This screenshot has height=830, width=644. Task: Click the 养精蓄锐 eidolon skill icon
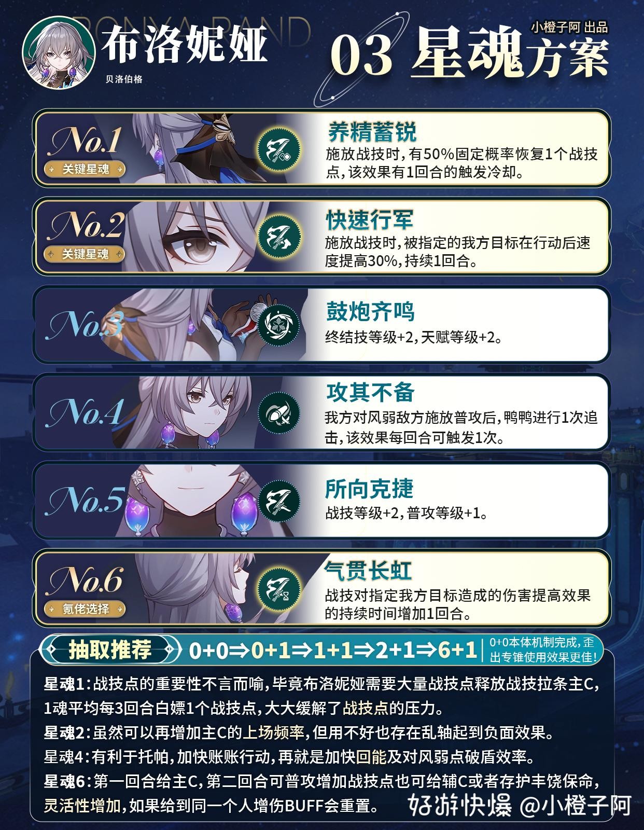[280, 148]
